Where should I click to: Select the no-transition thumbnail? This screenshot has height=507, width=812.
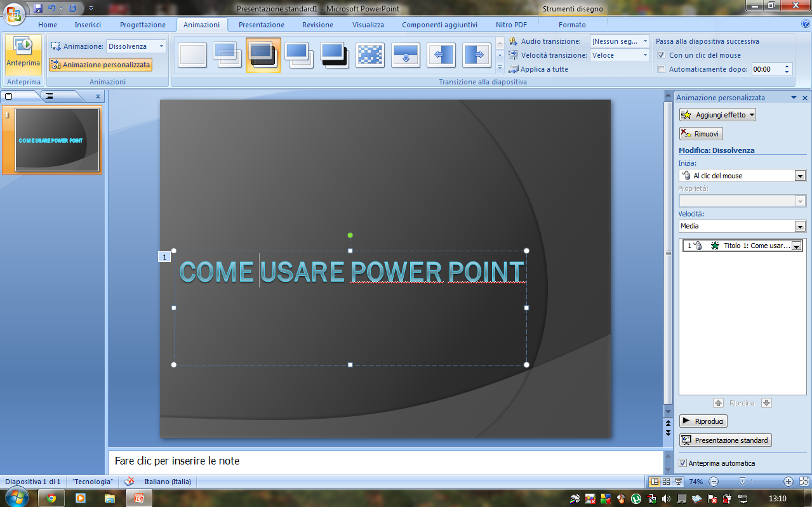(x=192, y=55)
